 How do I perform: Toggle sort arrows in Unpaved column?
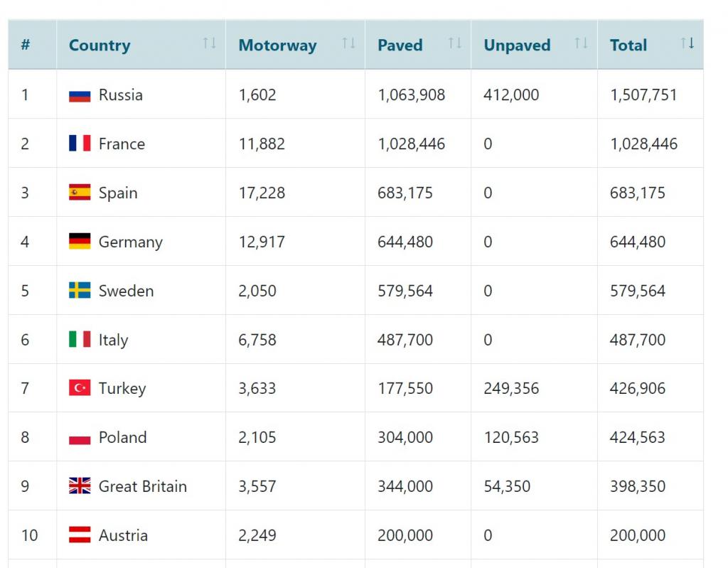[581, 43]
